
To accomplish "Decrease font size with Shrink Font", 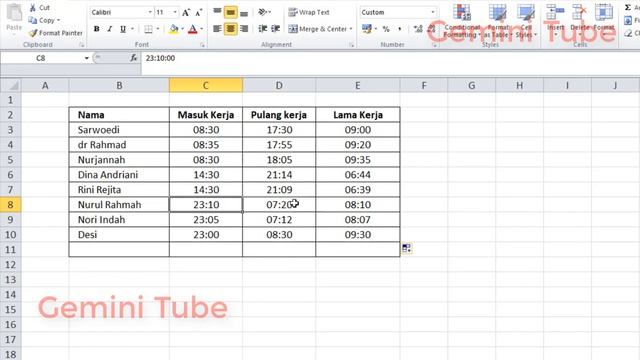I will 198,13.
